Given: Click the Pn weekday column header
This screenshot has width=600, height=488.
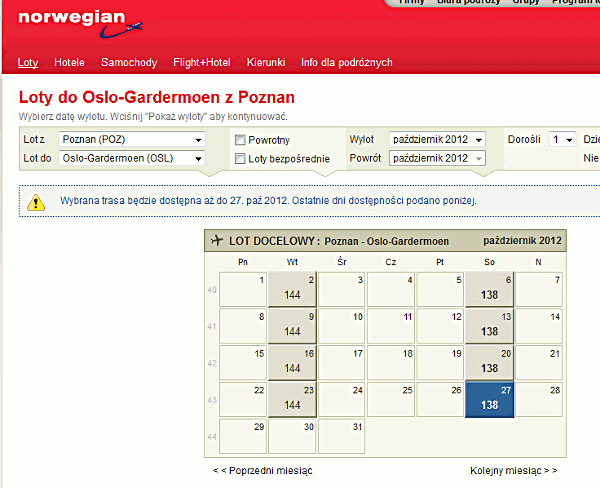Looking at the screenshot, I should point(243,262).
